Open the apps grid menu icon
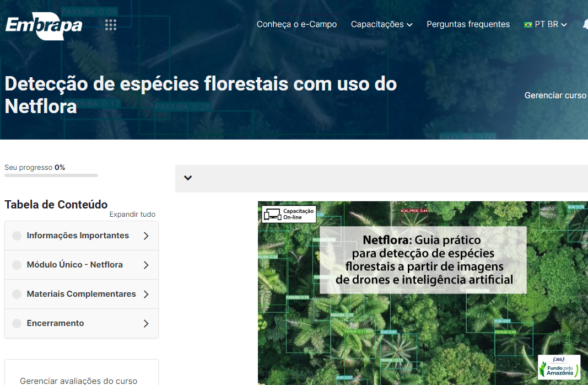This screenshot has height=385, width=588. tap(111, 25)
